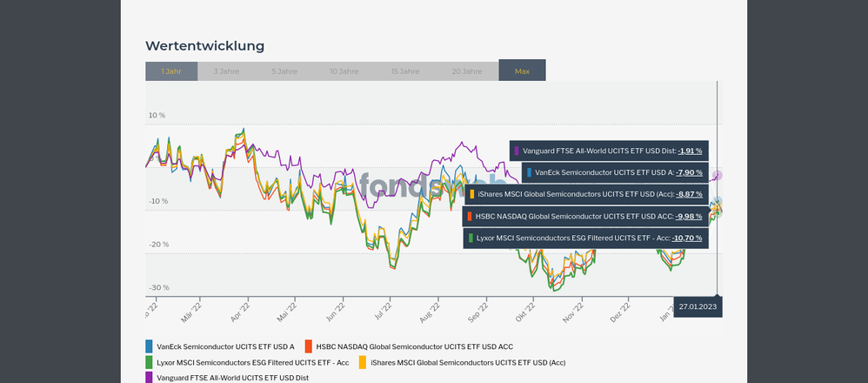Show the Max time range
Screen dimensions: 868x383
click(x=522, y=71)
